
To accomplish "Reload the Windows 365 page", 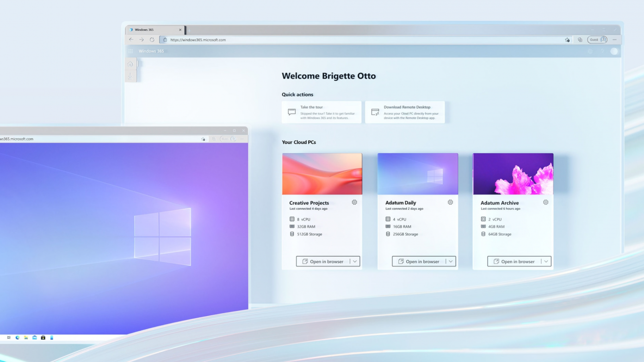I will (x=152, y=40).
